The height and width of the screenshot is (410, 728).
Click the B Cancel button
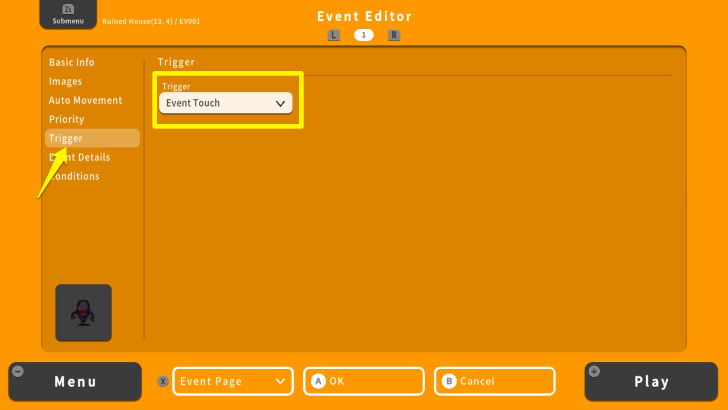click(x=495, y=381)
